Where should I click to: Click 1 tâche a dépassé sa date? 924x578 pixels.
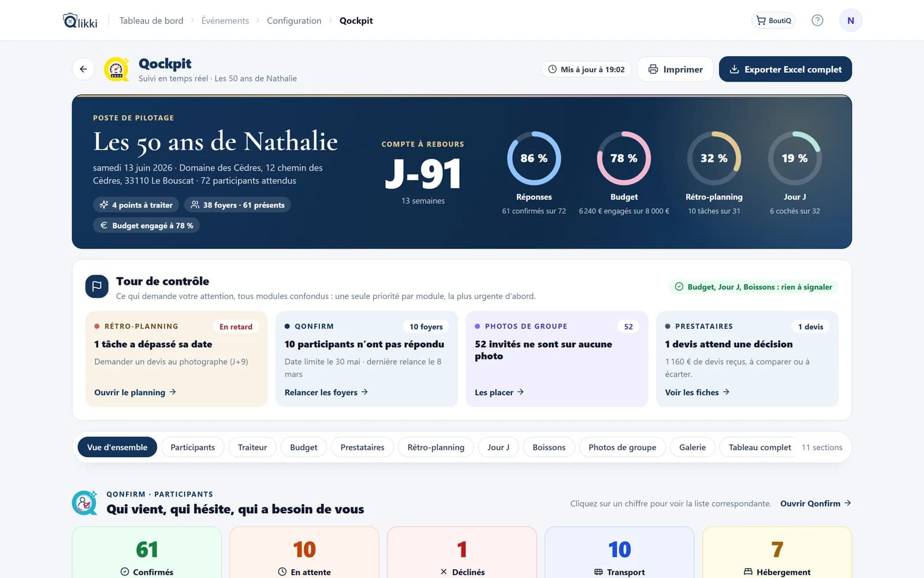(153, 344)
